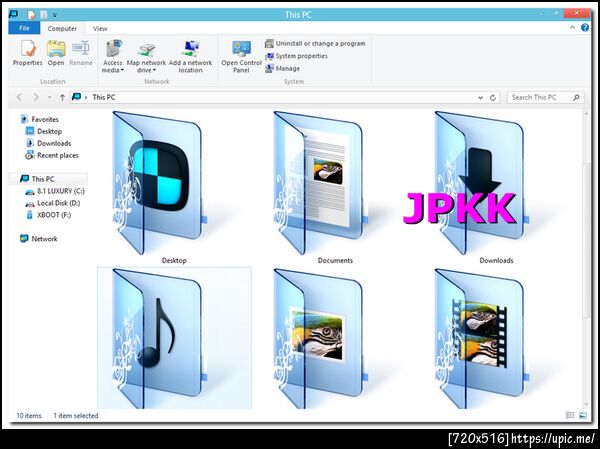The image size is (600, 449).
Task: Expand the address bar history dropdown
Action: coord(480,98)
